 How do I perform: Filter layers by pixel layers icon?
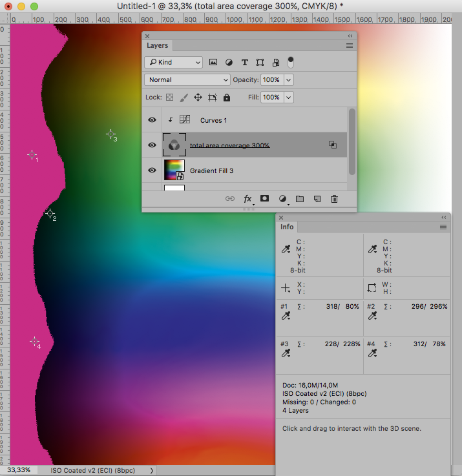pyautogui.click(x=213, y=62)
